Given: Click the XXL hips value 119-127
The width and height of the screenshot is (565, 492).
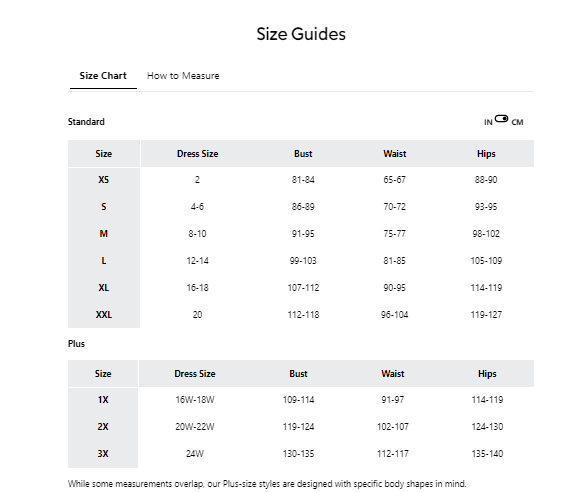Looking at the screenshot, I should point(486,315).
